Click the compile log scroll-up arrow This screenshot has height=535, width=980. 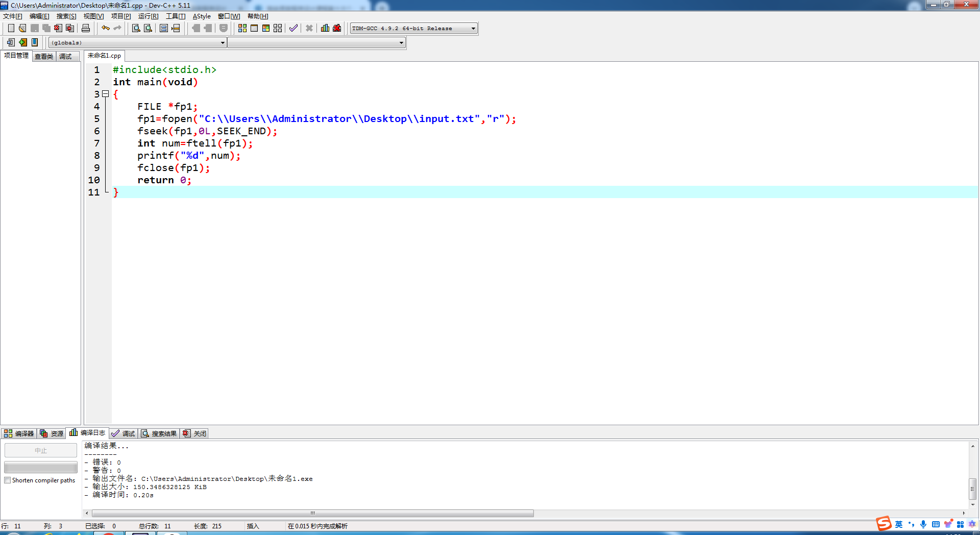pos(973,446)
